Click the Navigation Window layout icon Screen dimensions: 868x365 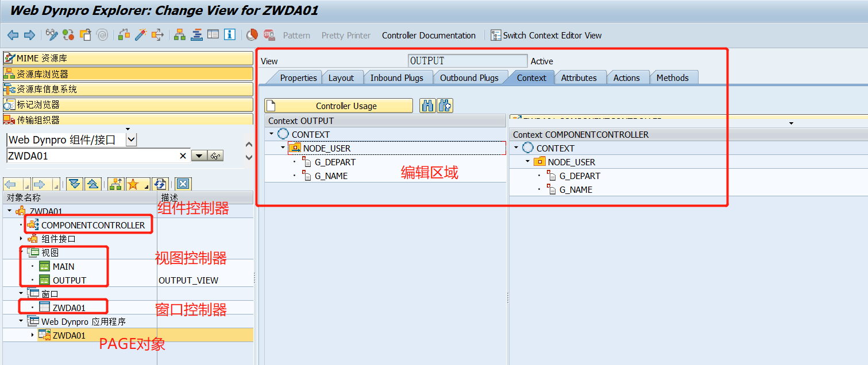click(x=213, y=35)
